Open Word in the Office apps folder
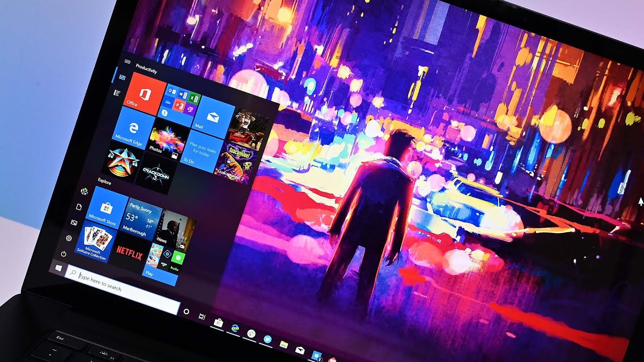 183,96
